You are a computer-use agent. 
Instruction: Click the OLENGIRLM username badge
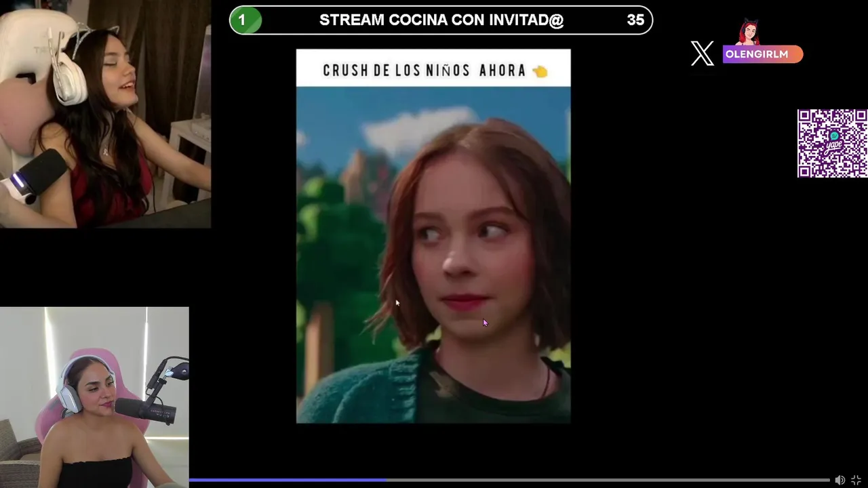pyautogui.click(x=762, y=54)
